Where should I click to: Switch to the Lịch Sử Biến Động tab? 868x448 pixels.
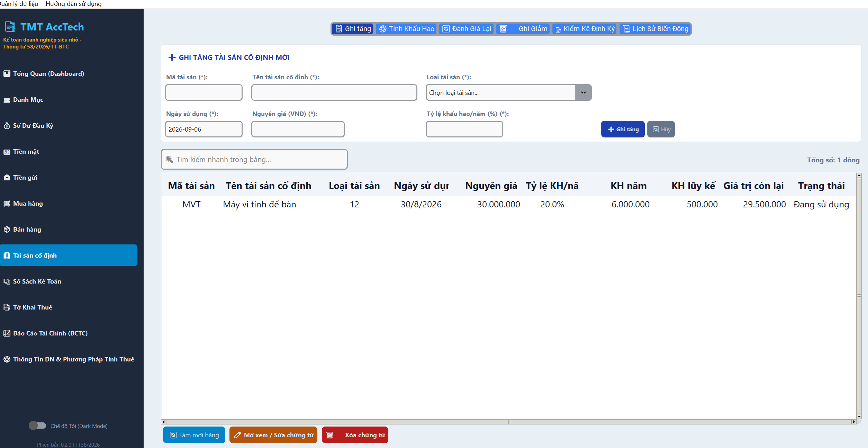655,29
